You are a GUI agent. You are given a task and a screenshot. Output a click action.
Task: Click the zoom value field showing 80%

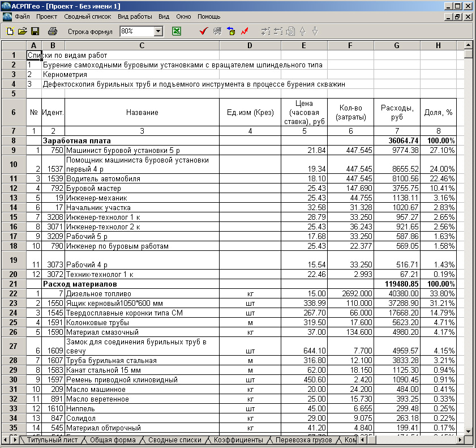[137, 31]
